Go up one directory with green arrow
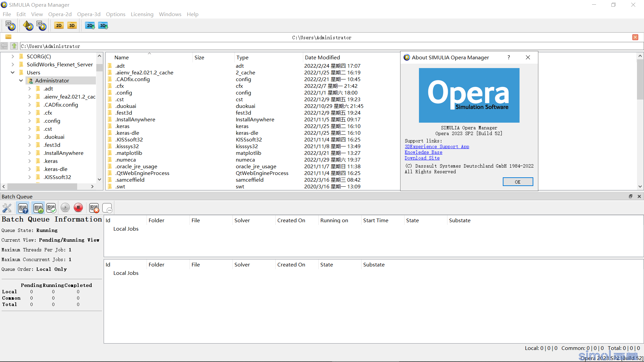Viewport: 644px width, 362px height. 14,46
